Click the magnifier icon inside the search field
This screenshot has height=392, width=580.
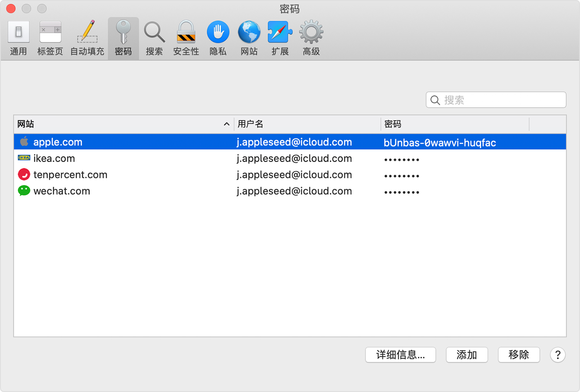pyautogui.click(x=435, y=100)
